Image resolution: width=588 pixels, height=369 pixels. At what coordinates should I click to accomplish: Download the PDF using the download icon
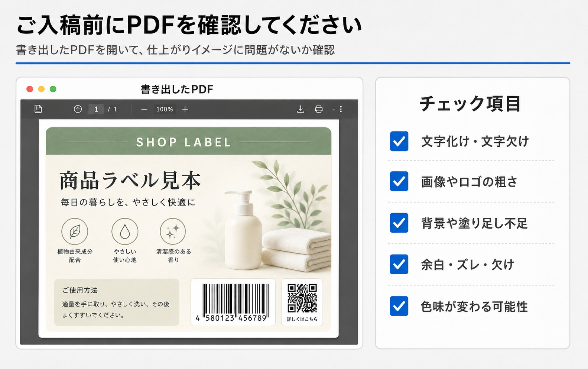click(301, 109)
